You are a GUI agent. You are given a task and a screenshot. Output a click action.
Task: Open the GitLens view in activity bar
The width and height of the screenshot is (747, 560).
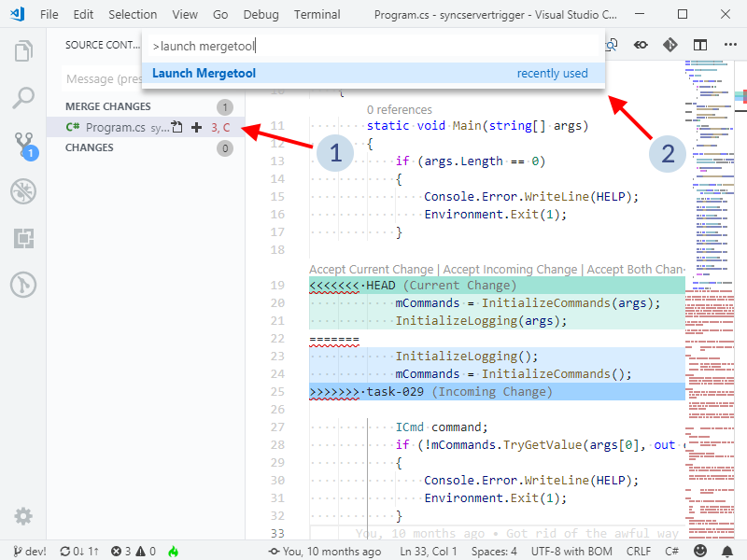point(23,285)
